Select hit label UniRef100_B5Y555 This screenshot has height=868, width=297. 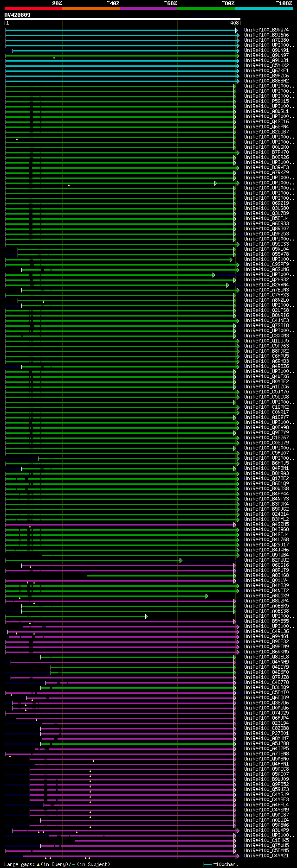tap(266, 621)
